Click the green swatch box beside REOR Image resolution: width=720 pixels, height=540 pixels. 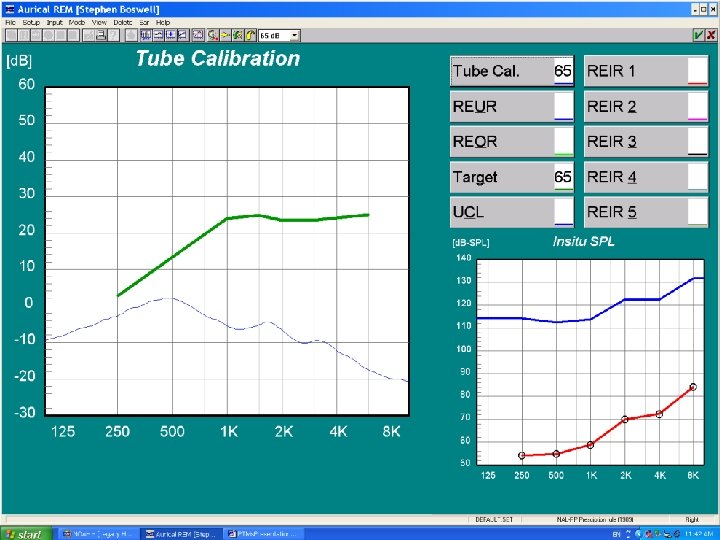coord(563,141)
